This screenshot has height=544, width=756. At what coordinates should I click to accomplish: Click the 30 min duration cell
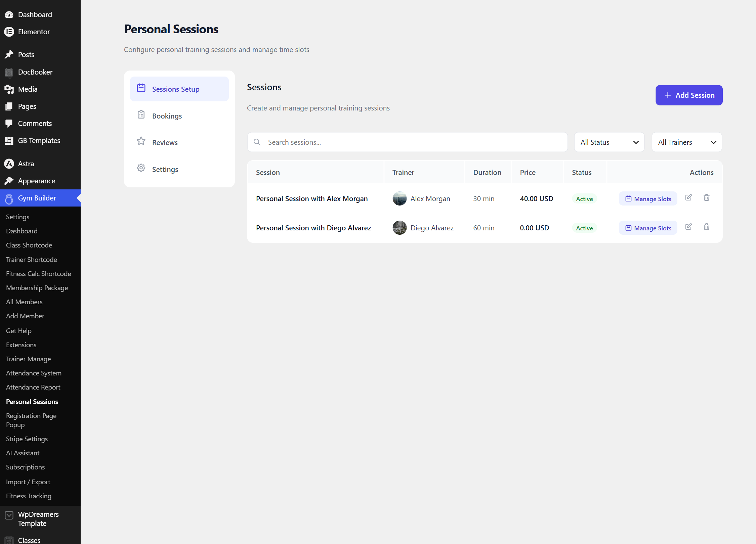[x=484, y=198]
